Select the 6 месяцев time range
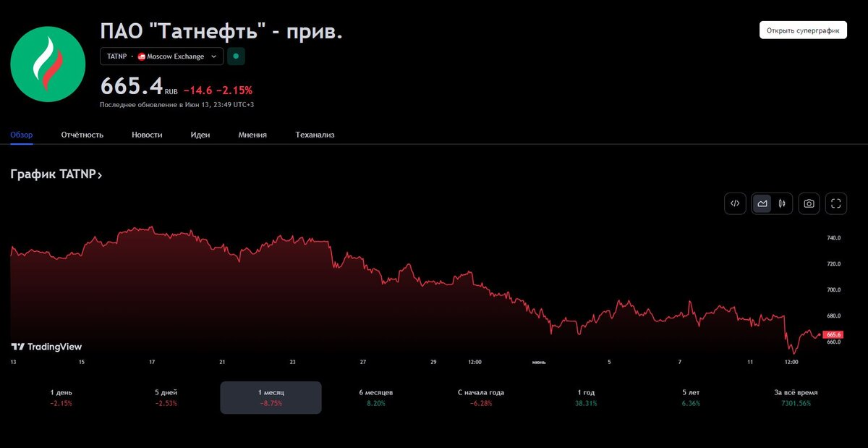868x448 pixels. [x=375, y=397]
